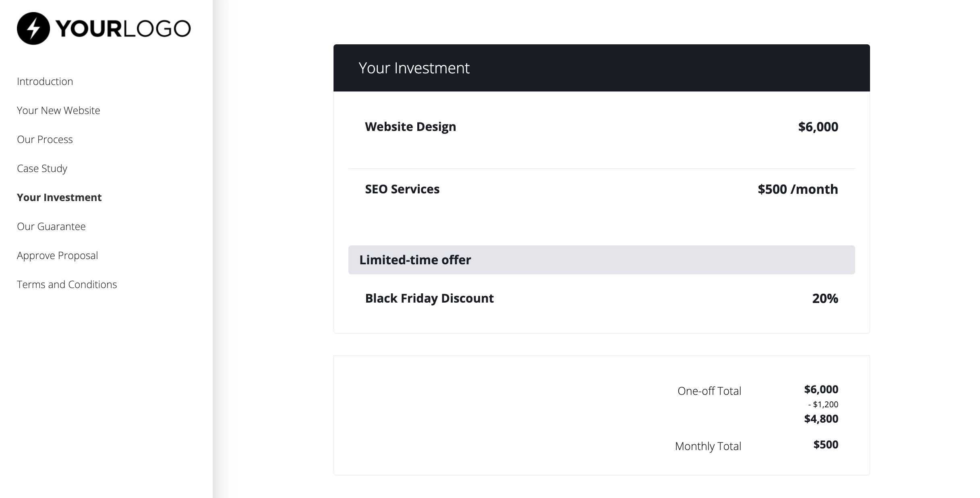Open the Approve Proposal section

point(57,255)
